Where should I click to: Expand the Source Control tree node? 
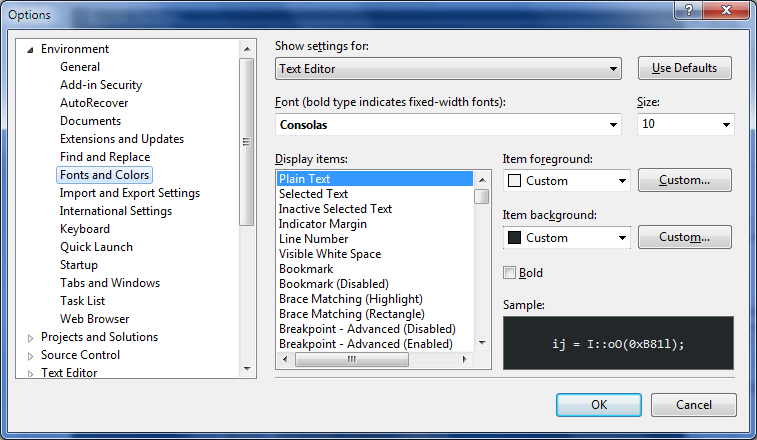[x=30, y=356]
